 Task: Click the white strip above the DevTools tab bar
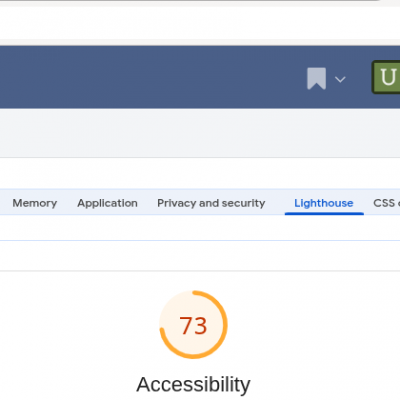tap(200, 173)
